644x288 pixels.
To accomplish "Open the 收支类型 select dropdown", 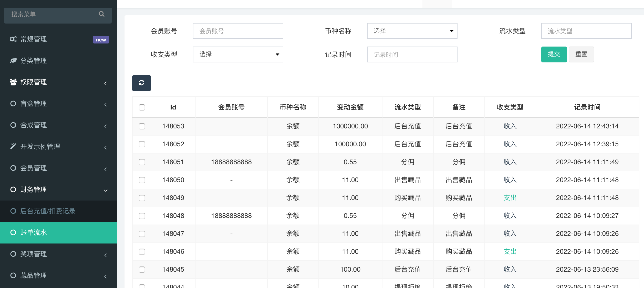I will pyautogui.click(x=238, y=54).
